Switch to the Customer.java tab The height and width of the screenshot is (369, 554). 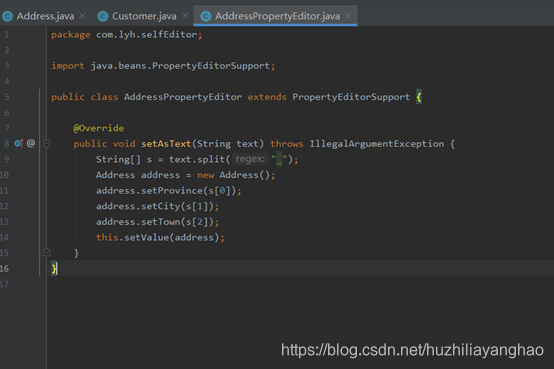coord(144,16)
